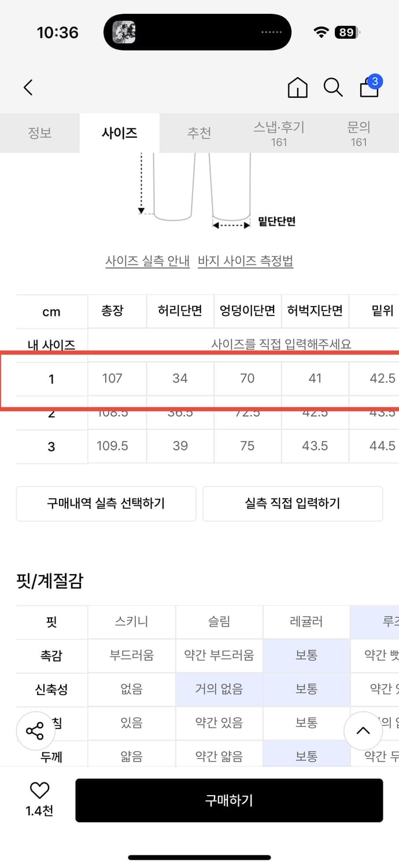This screenshot has width=399, height=868.
Task: Open the home screen via house icon
Action: click(297, 88)
